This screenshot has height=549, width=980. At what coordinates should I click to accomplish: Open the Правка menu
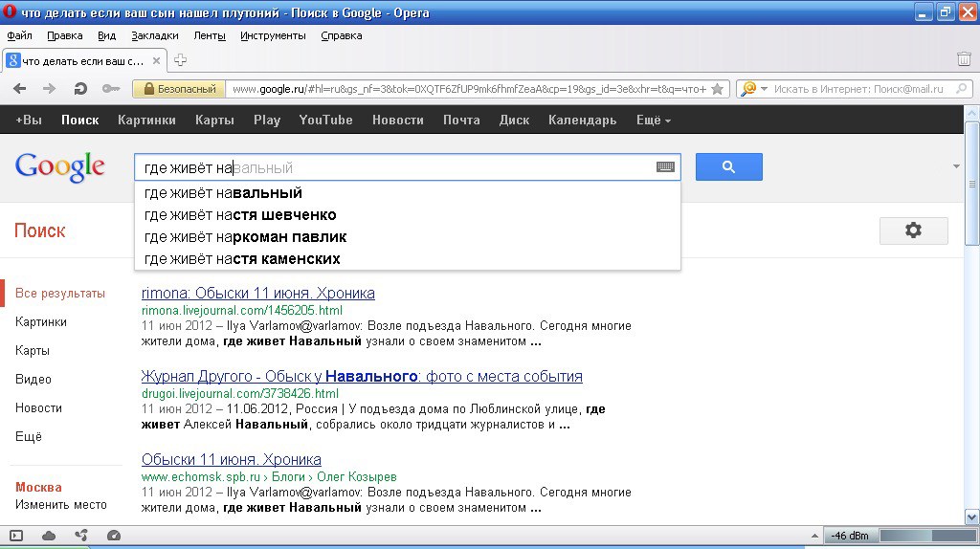click(65, 35)
